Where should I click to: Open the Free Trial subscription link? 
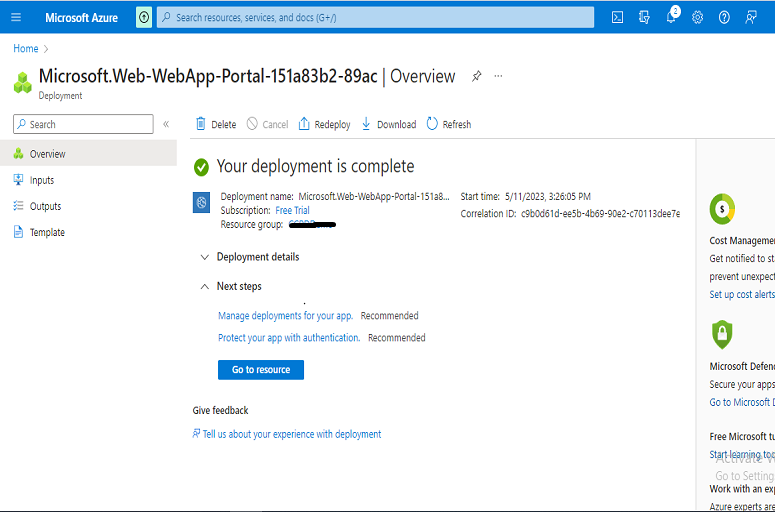[292, 210]
